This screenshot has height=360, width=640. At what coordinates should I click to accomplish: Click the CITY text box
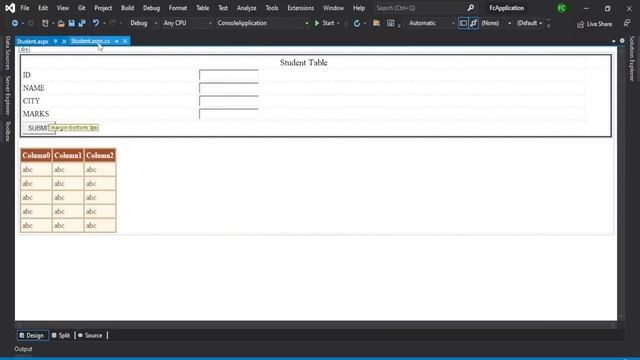229,101
